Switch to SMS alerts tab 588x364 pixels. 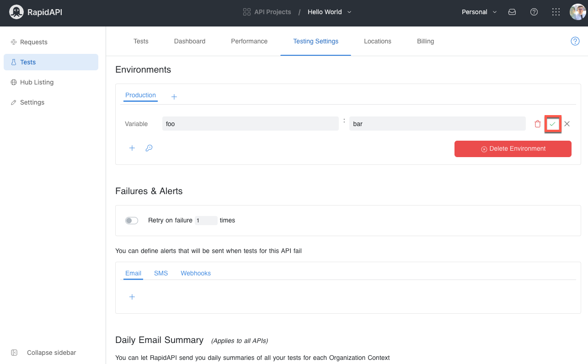pyautogui.click(x=161, y=273)
